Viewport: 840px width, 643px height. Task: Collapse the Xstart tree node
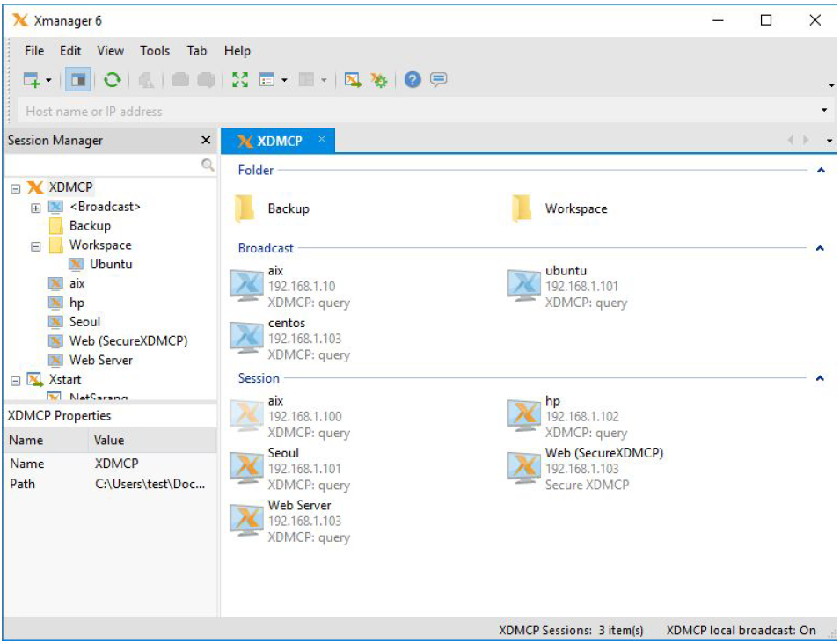pyautogui.click(x=16, y=381)
